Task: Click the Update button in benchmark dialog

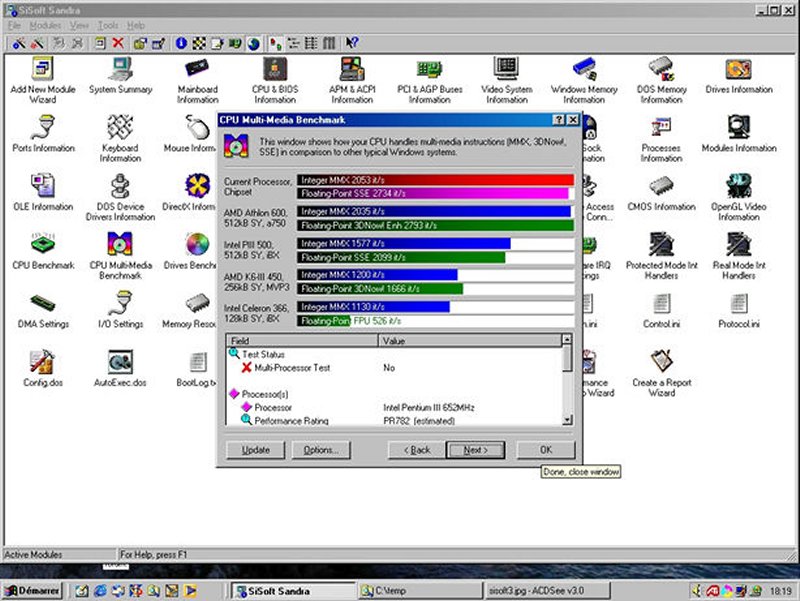Action: 256,450
